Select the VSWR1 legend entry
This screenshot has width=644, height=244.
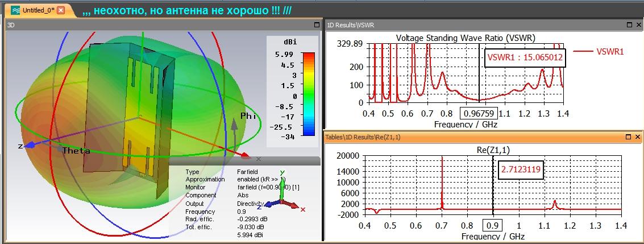coord(599,51)
